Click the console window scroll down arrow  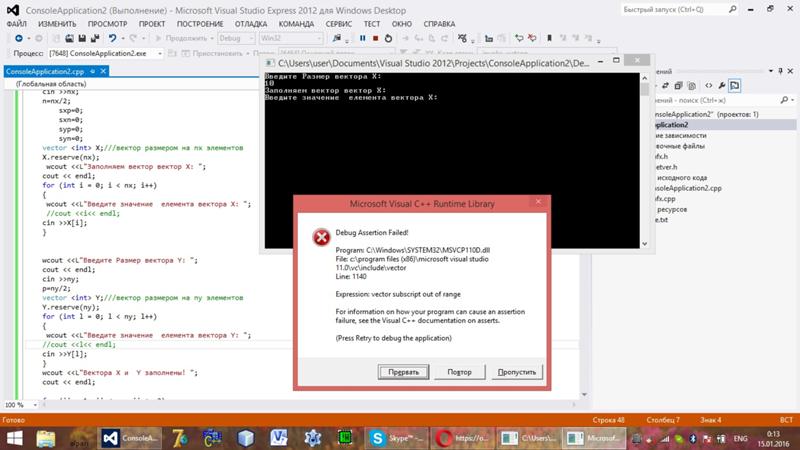click(644, 244)
